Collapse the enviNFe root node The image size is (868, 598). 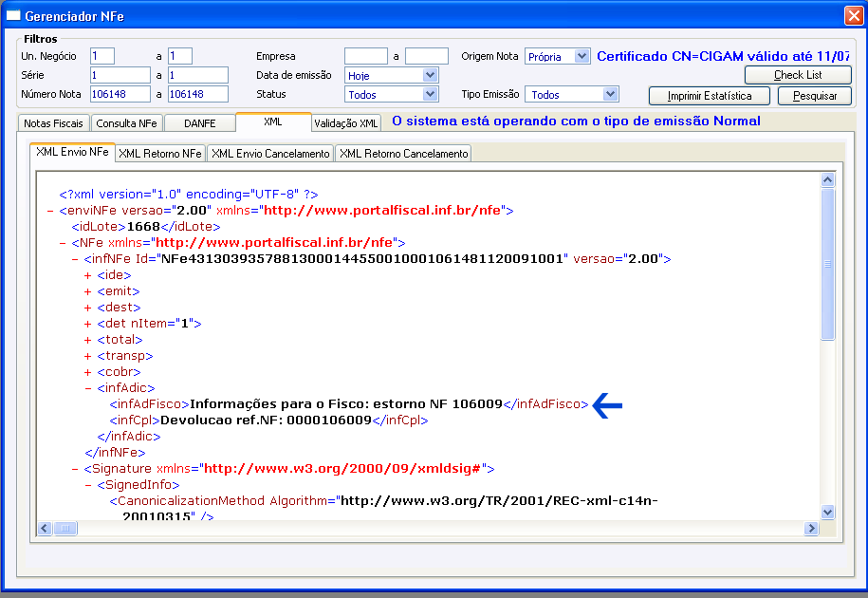click(x=50, y=211)
